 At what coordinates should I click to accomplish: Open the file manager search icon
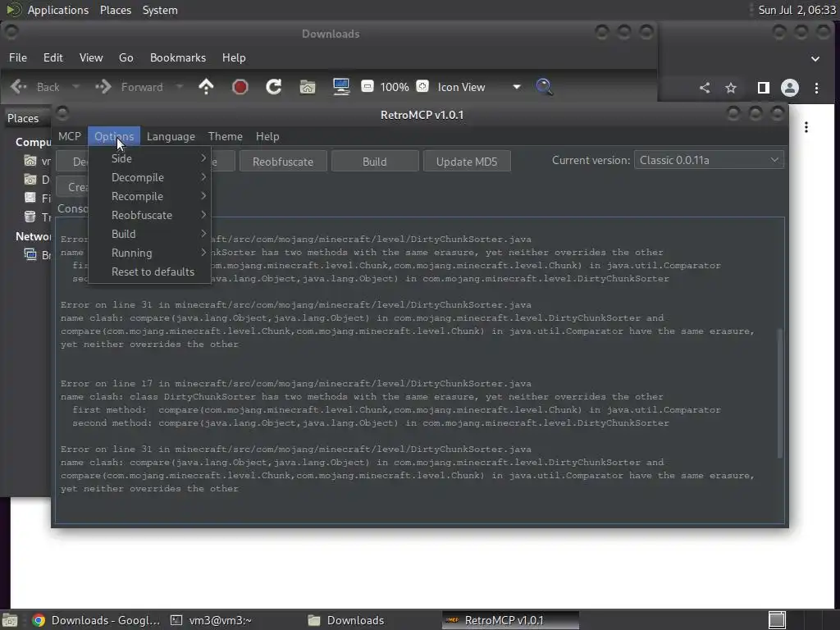point(544,87)
